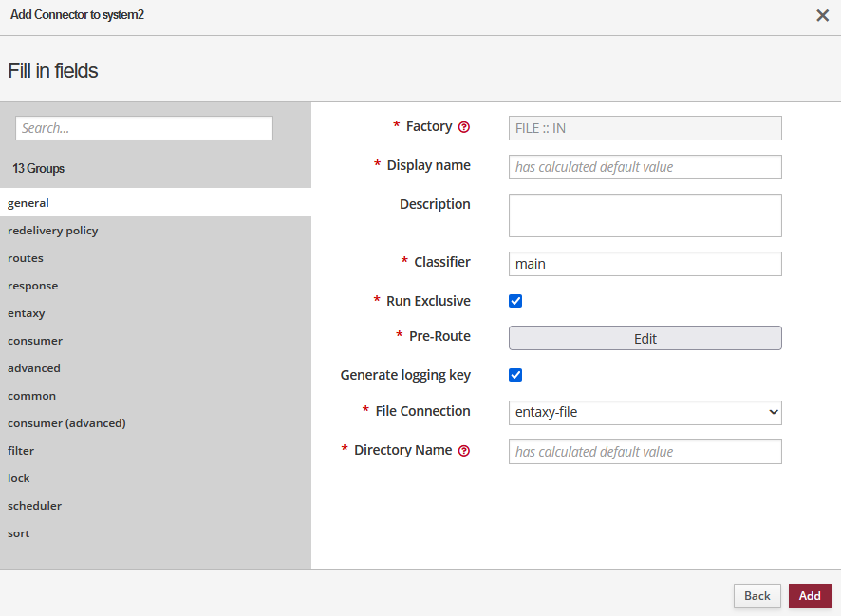Click the Edit button for Pre-Route

pyautogui.click(x=645, y=339)
